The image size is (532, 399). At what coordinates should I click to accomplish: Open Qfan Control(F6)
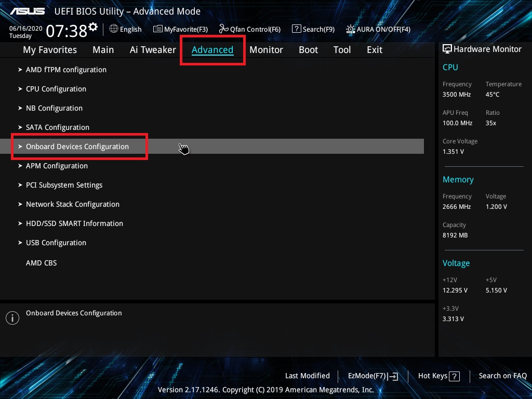255,30
